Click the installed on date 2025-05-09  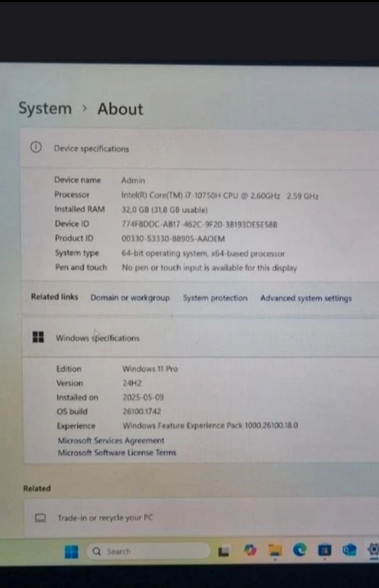point(143,397)
